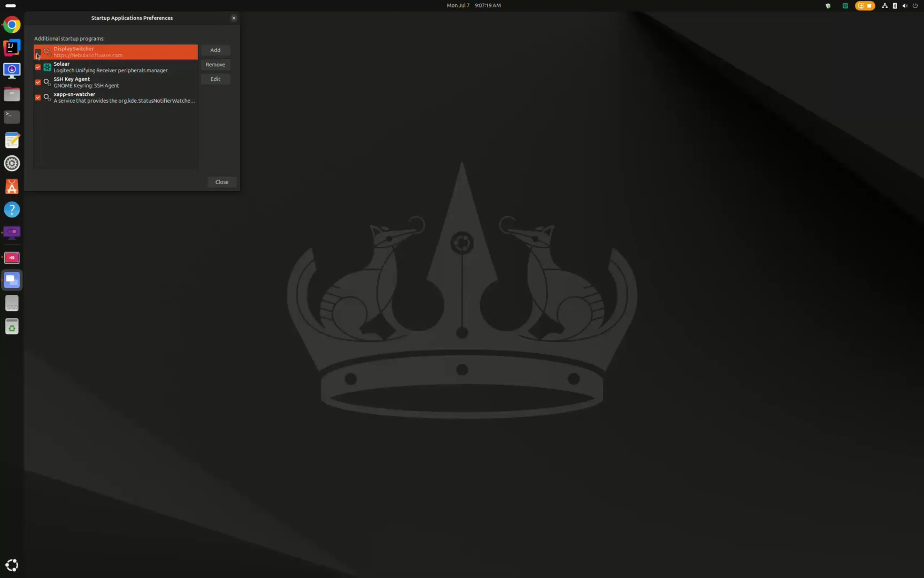The height and width of the screenshot is (578, 924).
Task: Click the 'Startup Applications Preferences' title bar
Action: coord(132,18)
